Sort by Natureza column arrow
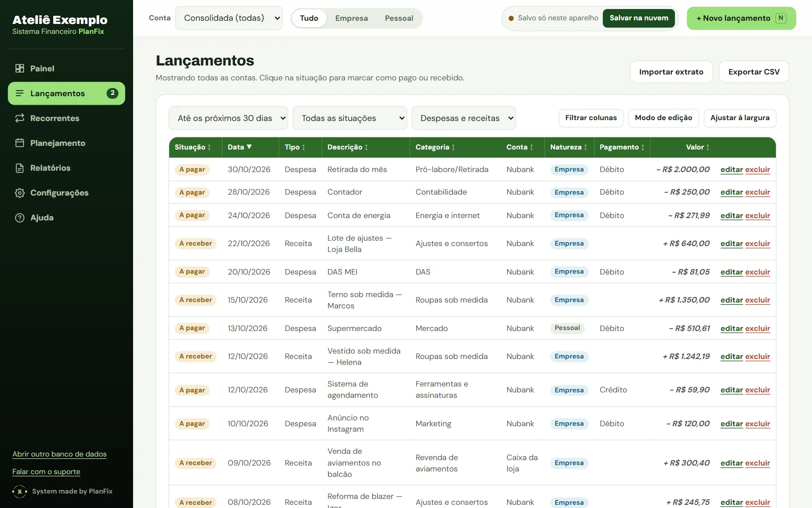 [x=586, y=147]
